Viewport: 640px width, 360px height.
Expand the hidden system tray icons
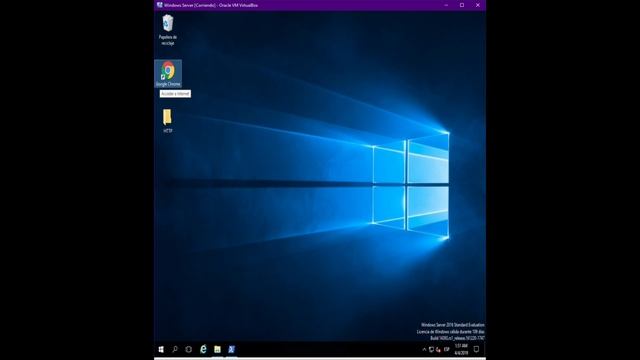[424, 349]
